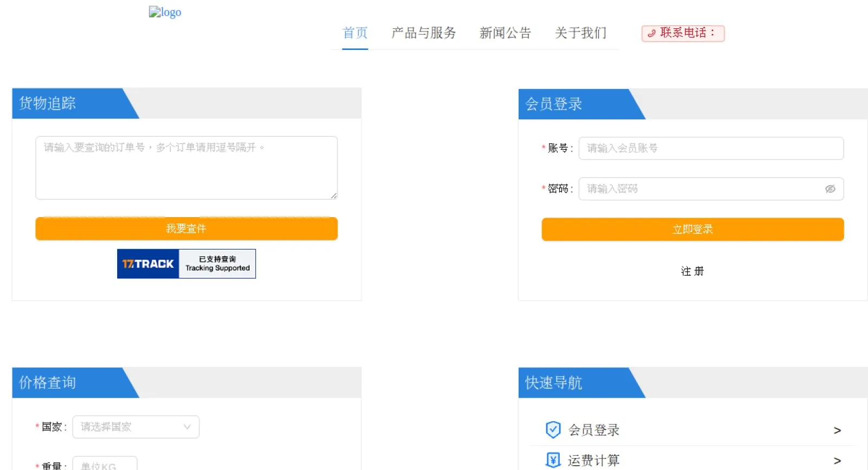Image resolution: width=868 pixels, height=470 pixels.
Task: Open the 产品与服务 menu item
Action: tap(424, 33)
